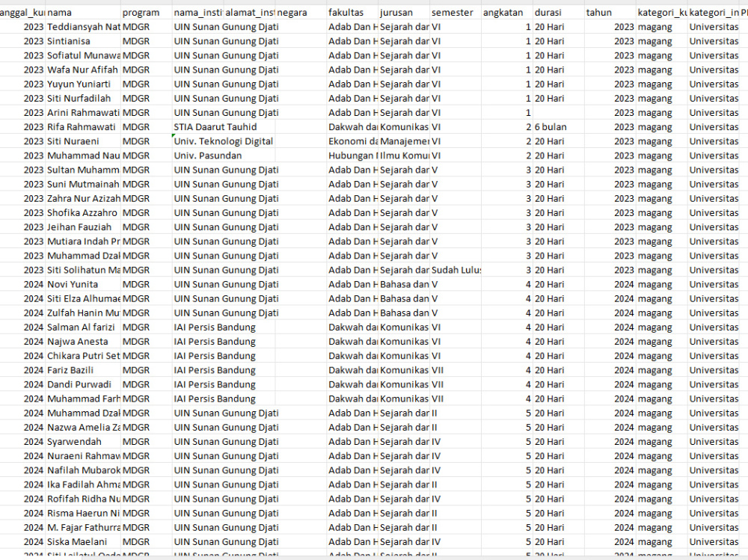Click the cell 'Siti Nurfadilah'
748x560 pixels.
point(83,98)
